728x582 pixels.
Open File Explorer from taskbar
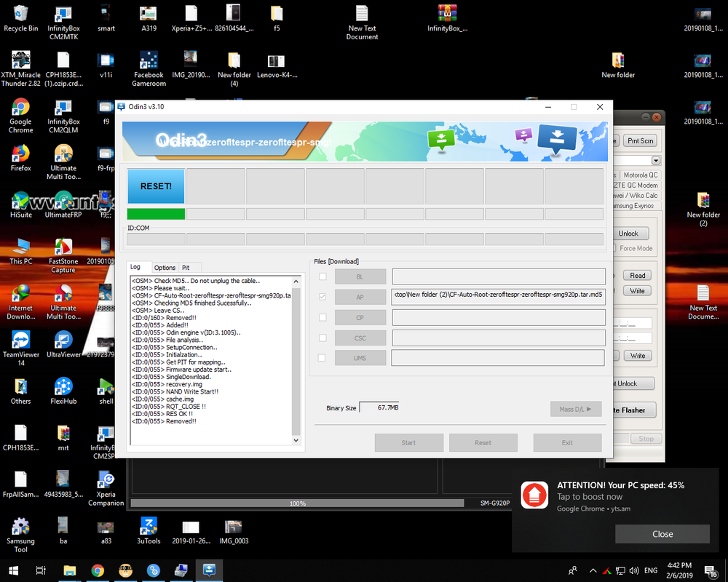pos(70,570)
